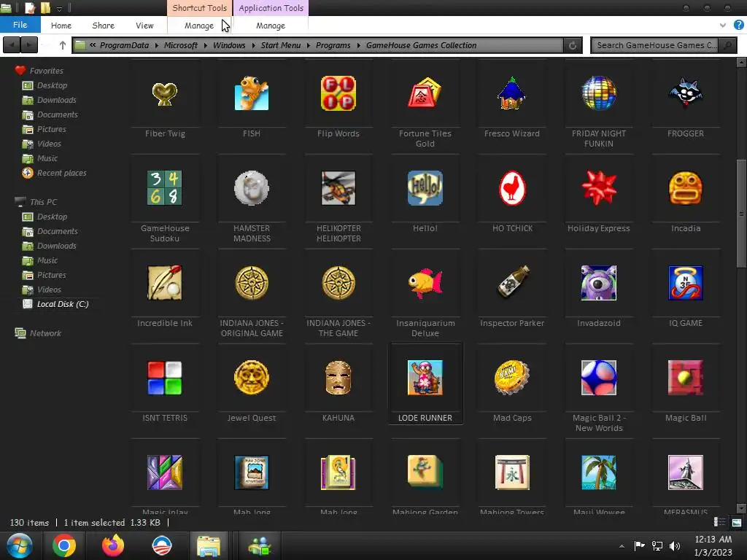The image size is (747, 560).
Task: Open the Windows Start button
Action: pyautogui.click(x=20, y=545)
